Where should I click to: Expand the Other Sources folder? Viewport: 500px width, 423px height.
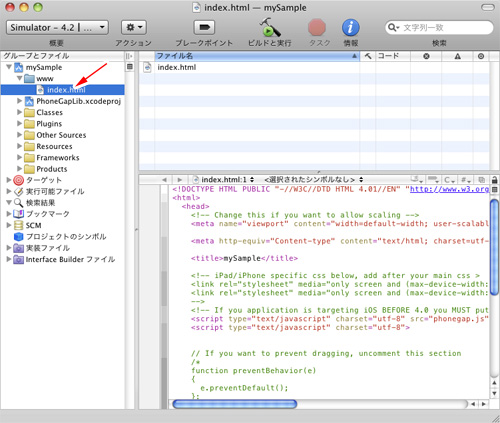pos(19,135)
